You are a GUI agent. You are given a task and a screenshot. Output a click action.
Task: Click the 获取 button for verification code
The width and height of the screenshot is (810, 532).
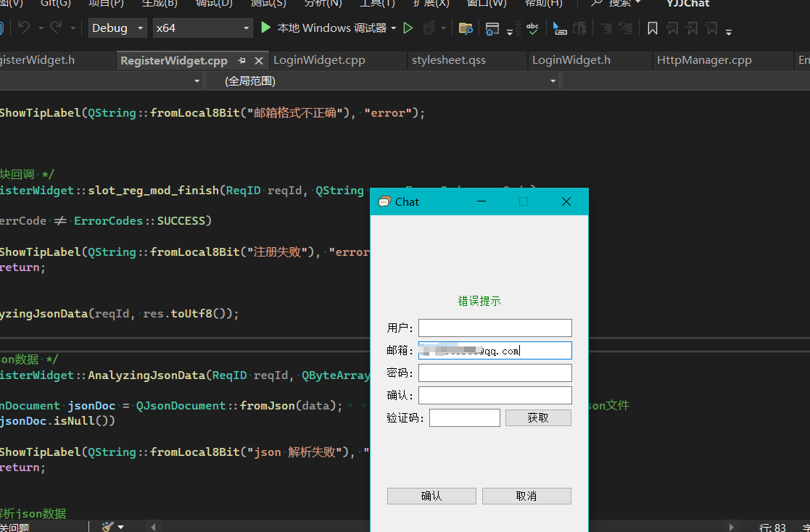[x=538, y=418]
